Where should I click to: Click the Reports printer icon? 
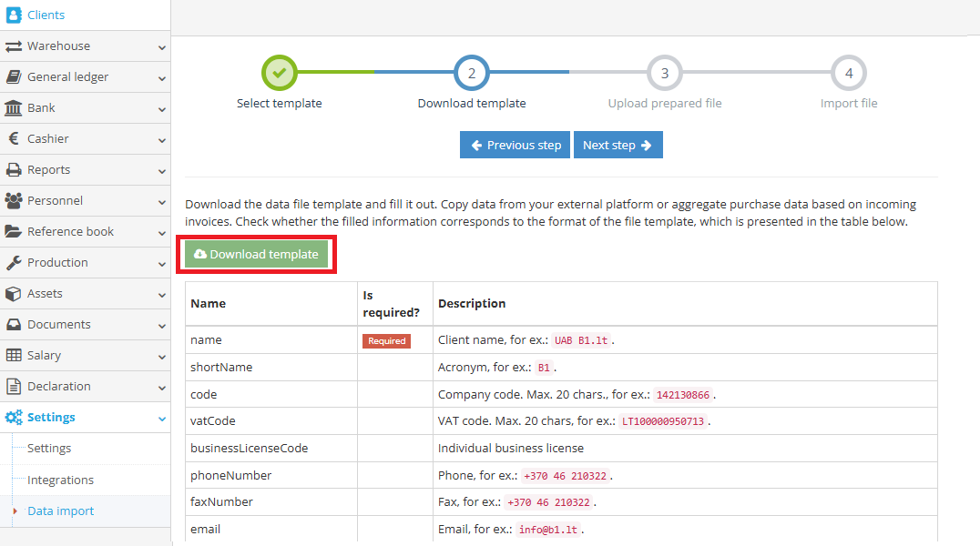coord(14,170)
